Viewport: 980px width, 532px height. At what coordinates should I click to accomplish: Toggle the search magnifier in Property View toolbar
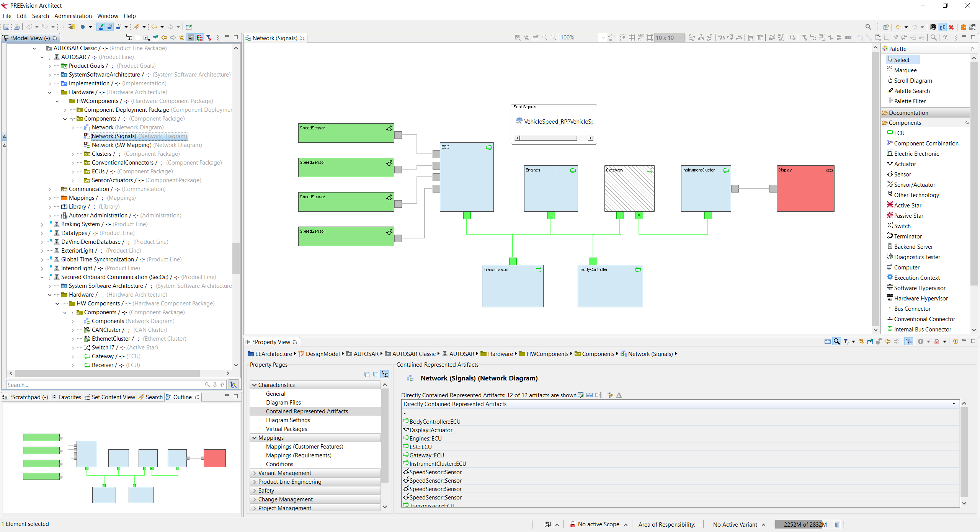[837, 341]
